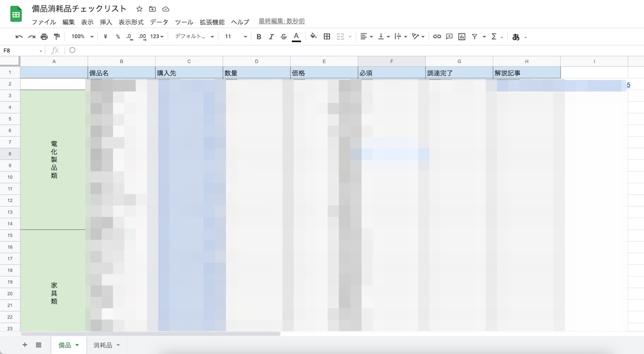
Task: Open the ツール menu
Action: (x=184, y=22)
